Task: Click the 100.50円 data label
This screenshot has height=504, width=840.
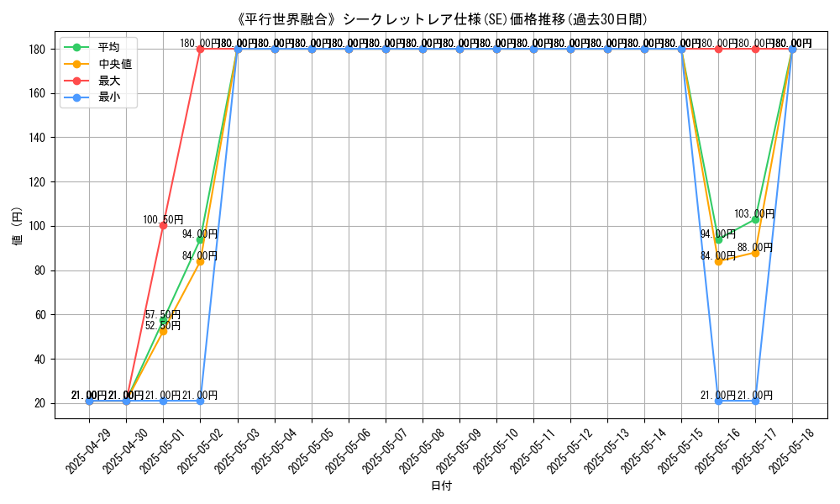Action: point(164,219)
